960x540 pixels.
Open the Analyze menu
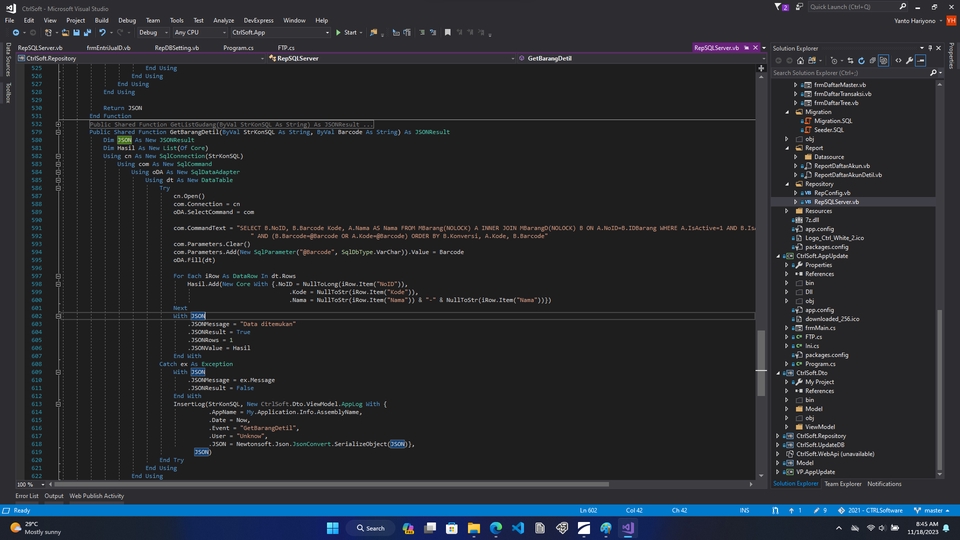[x=223, y=20]
